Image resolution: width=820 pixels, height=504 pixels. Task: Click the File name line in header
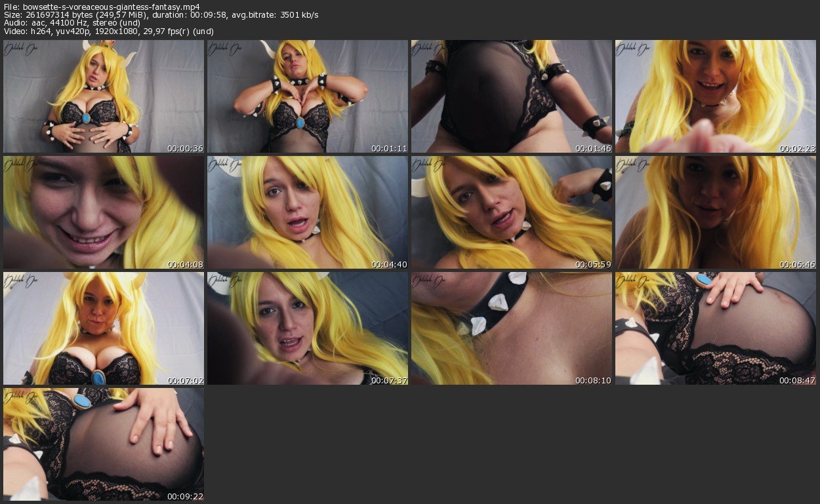pyautogui.click(x=101, y=7)
